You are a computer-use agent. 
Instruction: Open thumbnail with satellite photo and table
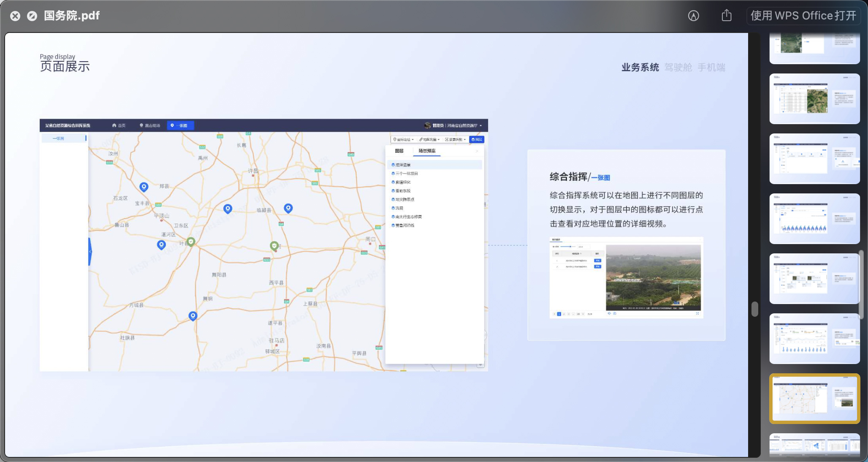[x=815, y=99]
